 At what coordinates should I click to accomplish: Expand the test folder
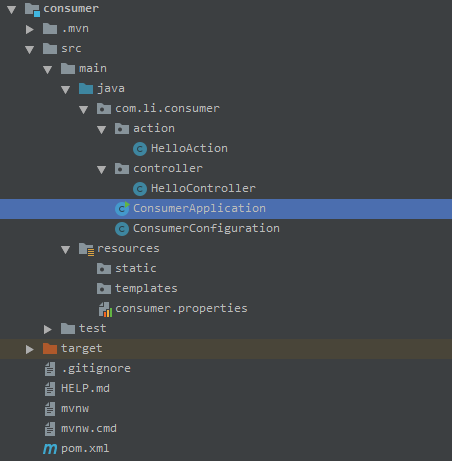(x=48, y=329)
